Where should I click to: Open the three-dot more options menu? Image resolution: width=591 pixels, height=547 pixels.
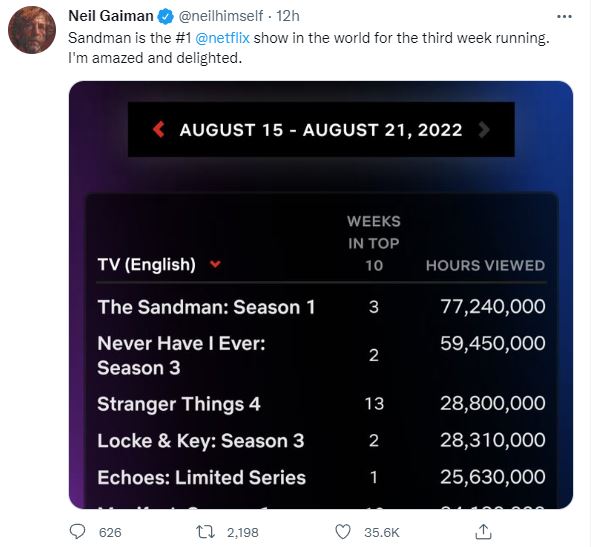coord(564,16)
